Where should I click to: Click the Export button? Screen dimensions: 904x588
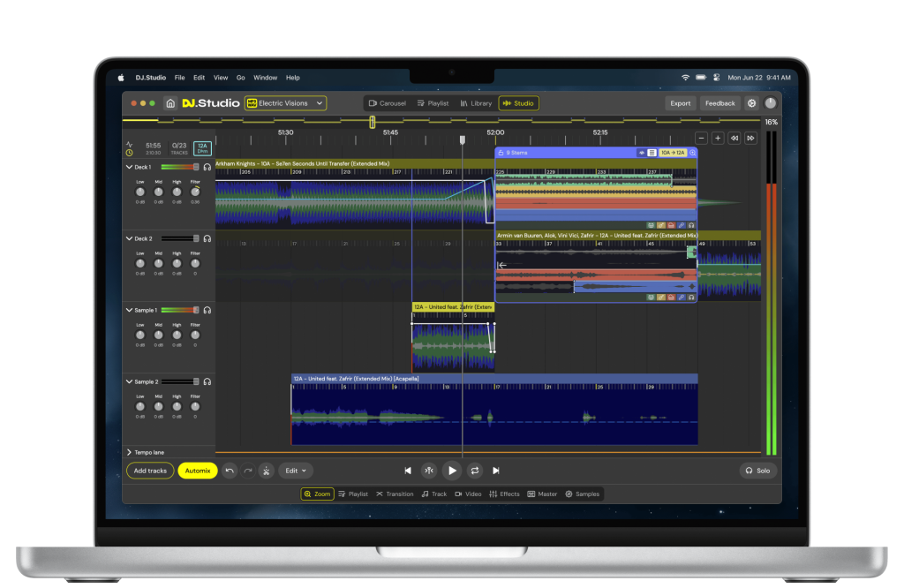pyautogui.click(x=680, y=102)
